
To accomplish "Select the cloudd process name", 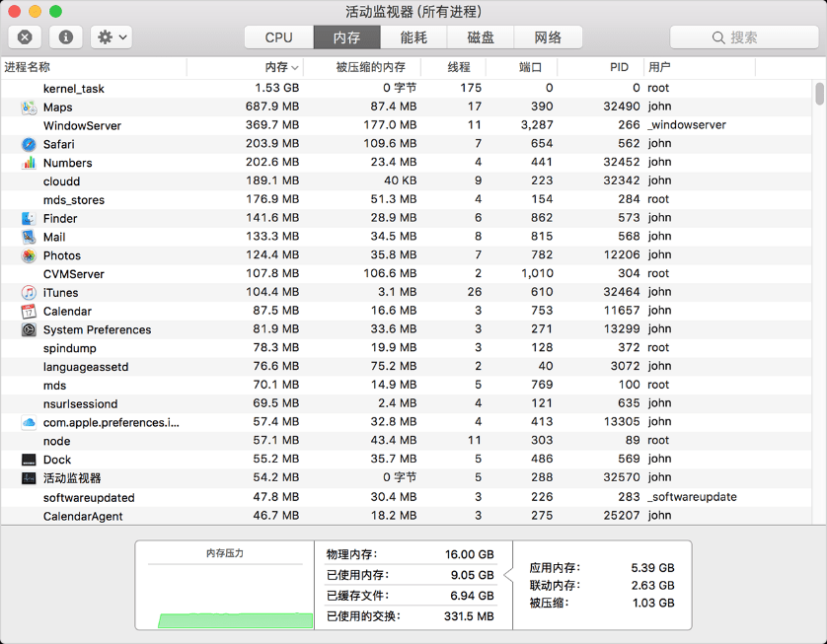I will pyautogui.click(x=62, y=181).
